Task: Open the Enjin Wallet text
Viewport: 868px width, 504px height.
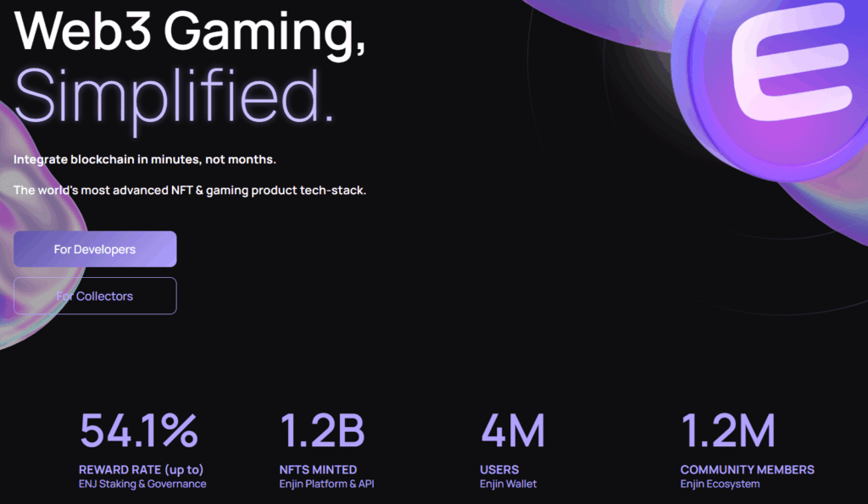Action: tap(509, 484)
